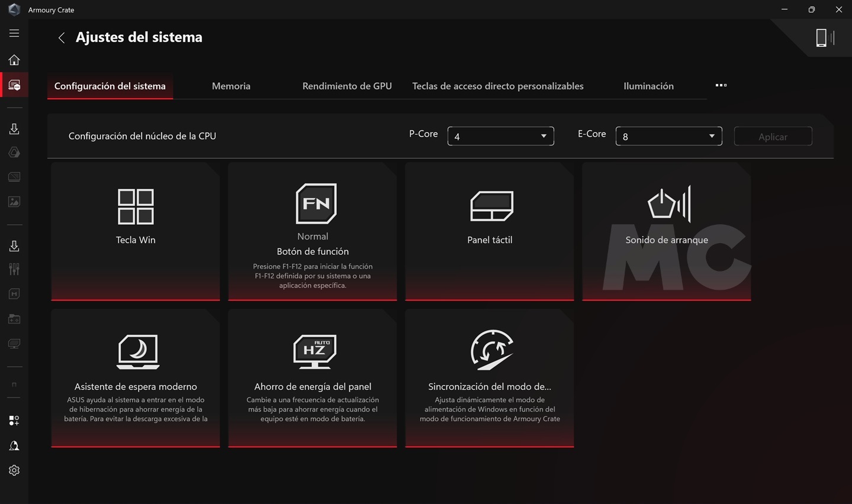852x504 pixels.
Task: Toggle the Panel táctil card
Action: point(490,231)
